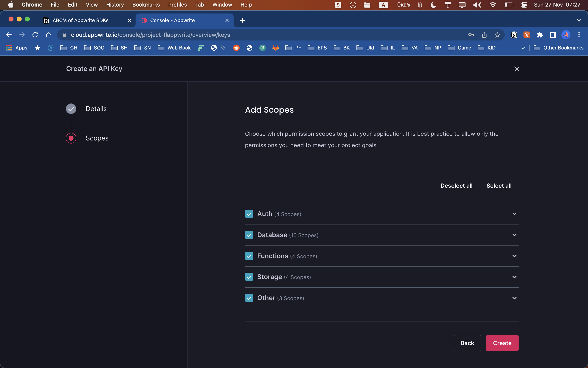Open the Apps grid shortcut

coord(17,48)
